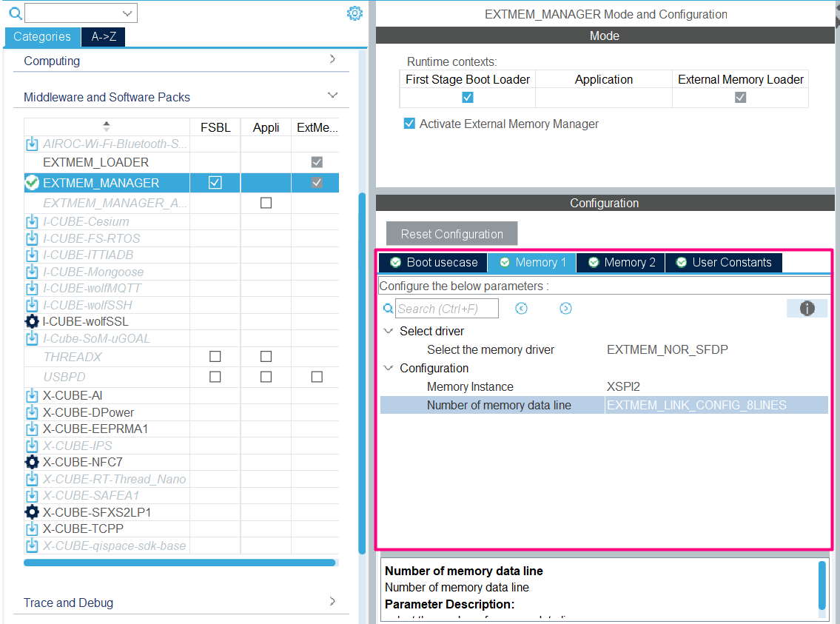The width and height of the screenshot is (840, 624).
Task: Open the info panel in Configuration
Action: [x=807, y=308]
